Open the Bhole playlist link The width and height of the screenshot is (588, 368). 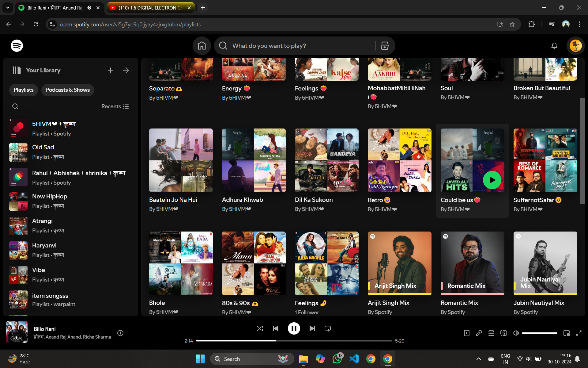point(157,303)
